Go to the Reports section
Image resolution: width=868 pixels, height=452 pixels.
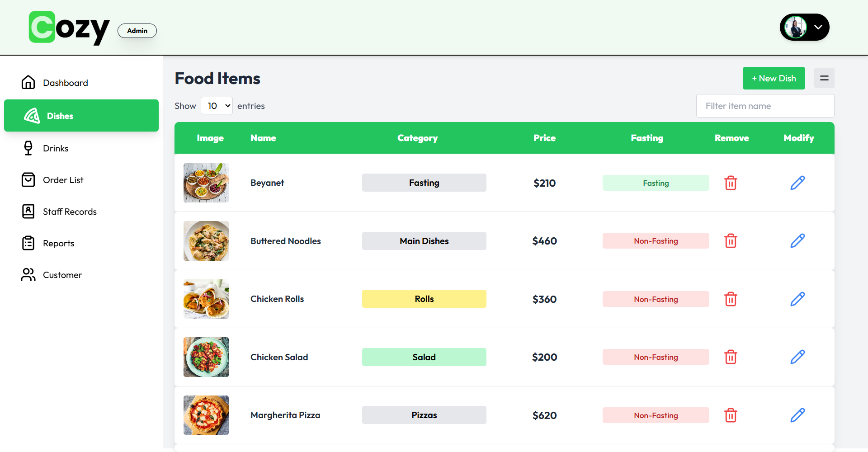coord(58,243)
